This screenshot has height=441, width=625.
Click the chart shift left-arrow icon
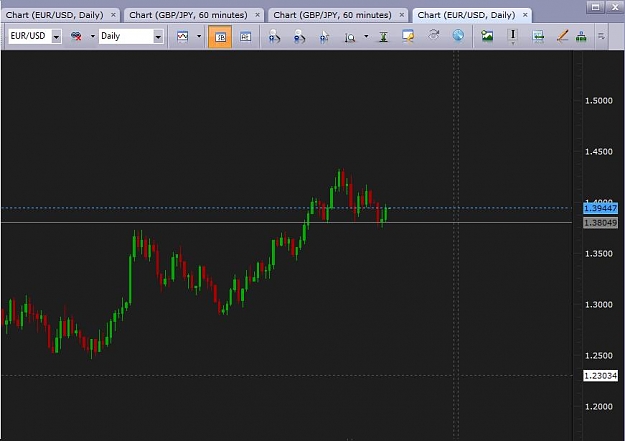tap(538, 36)
